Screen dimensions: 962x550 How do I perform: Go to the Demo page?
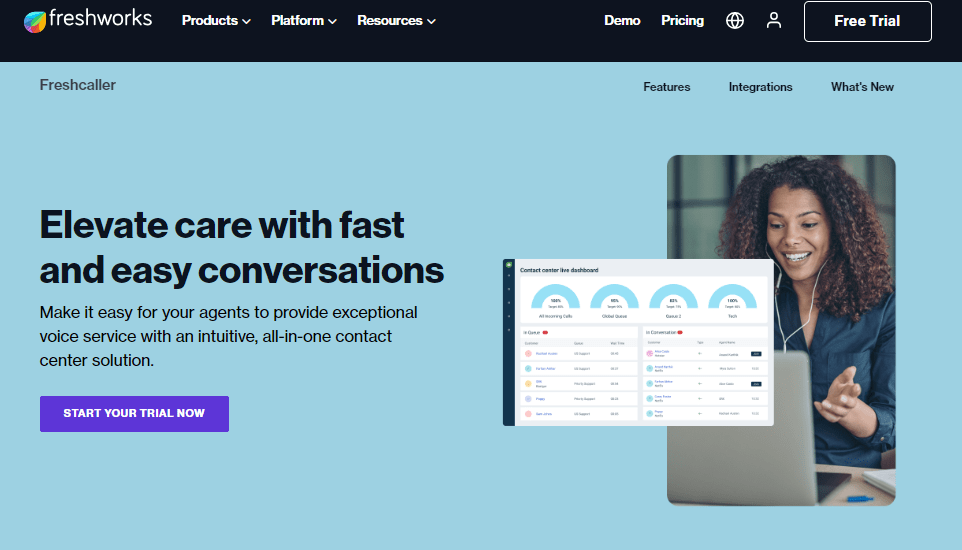pos(622,21)
